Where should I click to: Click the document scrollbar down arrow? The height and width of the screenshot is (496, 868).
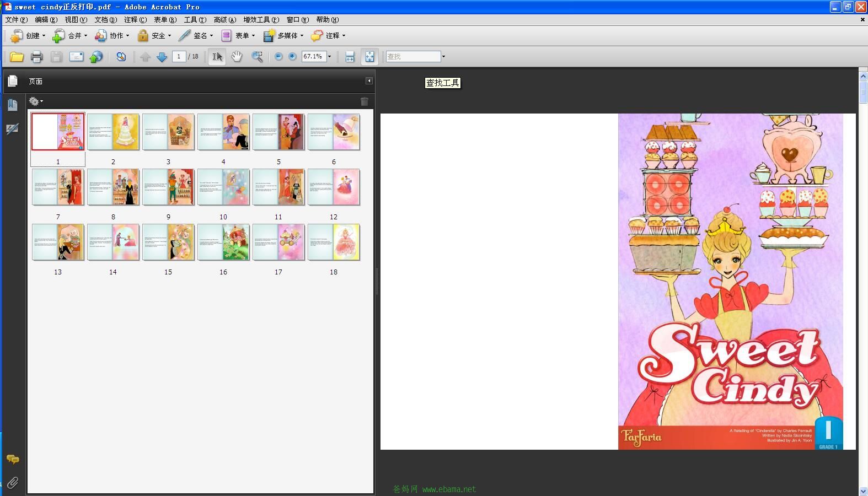pyautogui.click(x=863, y=490)
